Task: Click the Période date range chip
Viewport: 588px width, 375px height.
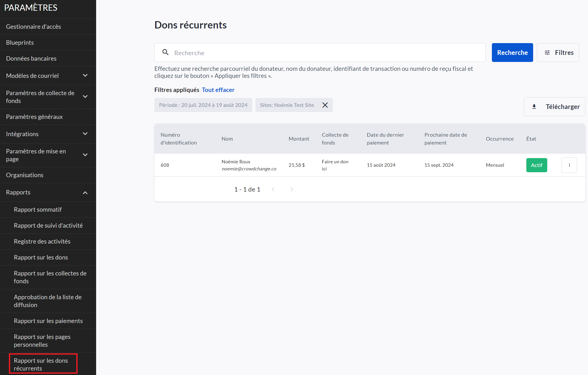Action: click(203, 105)
